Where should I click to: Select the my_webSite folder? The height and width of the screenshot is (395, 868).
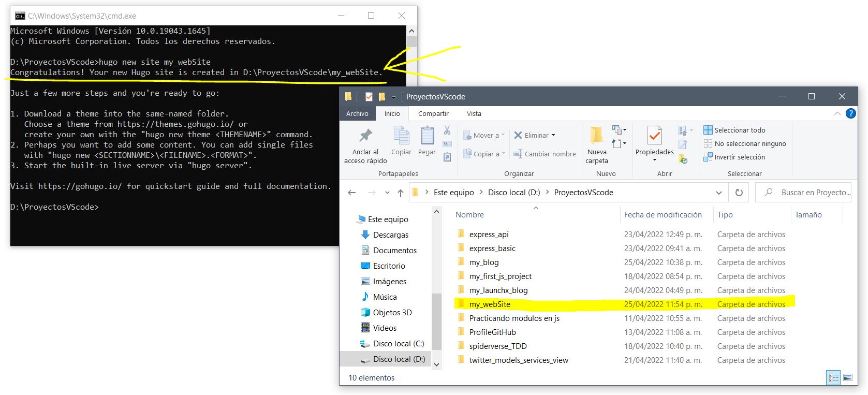490,304
